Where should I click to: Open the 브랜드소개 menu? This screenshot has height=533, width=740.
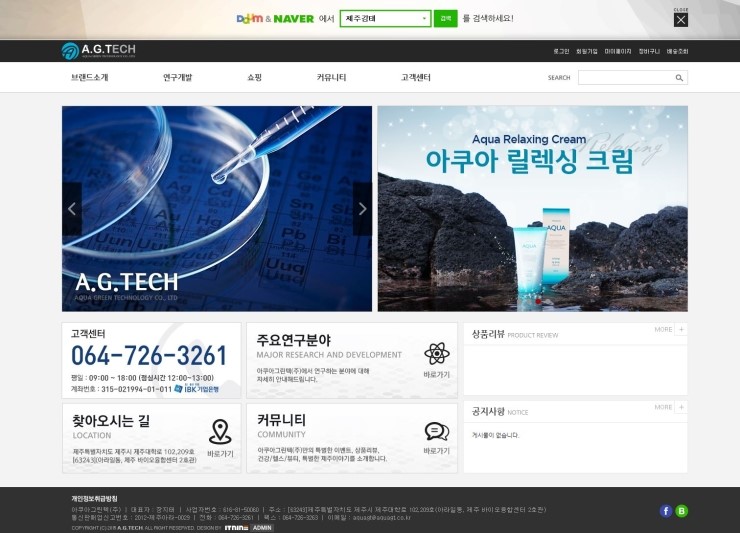[90, 77]
